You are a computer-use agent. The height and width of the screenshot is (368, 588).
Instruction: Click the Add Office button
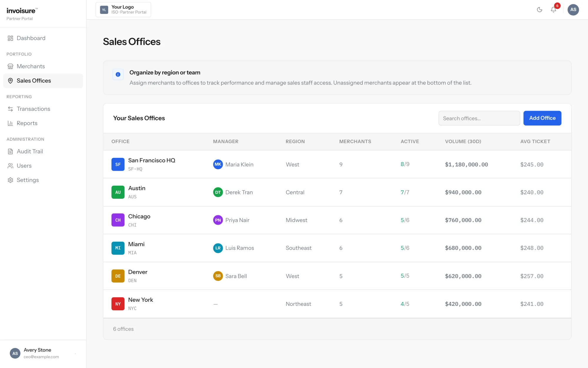[x=542, y=118]
